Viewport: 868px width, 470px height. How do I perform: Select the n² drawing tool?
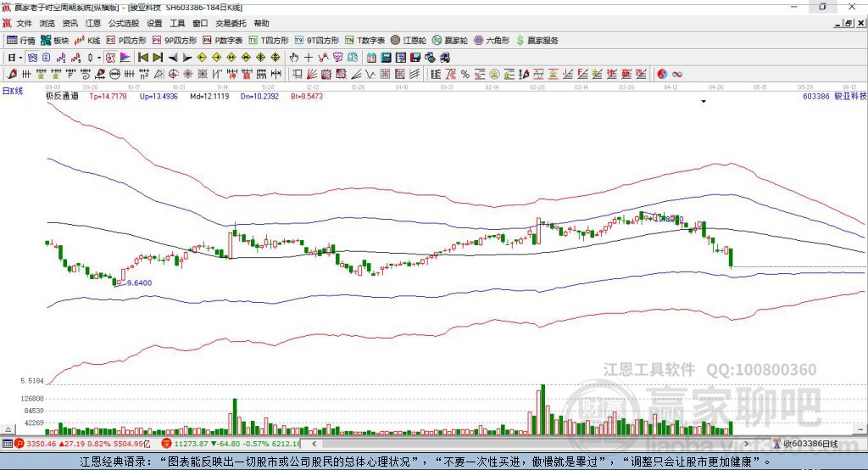[x=144, y=75]
